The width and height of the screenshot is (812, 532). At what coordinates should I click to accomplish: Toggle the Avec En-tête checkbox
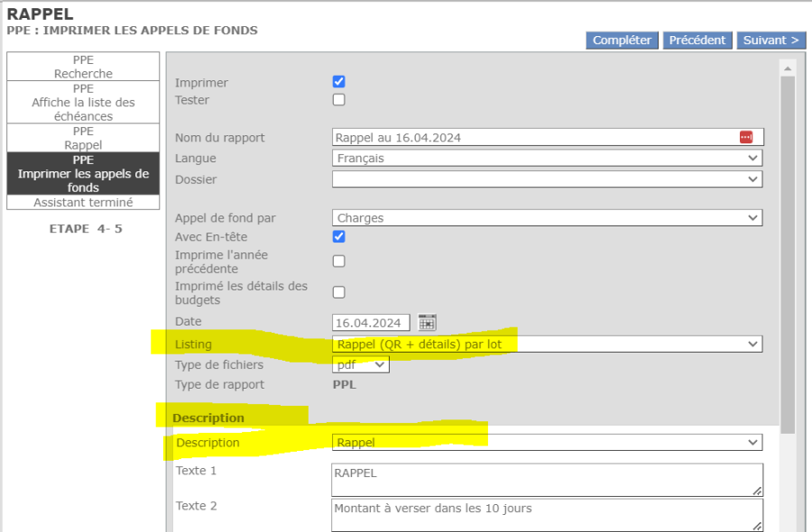tap(339, 237)
